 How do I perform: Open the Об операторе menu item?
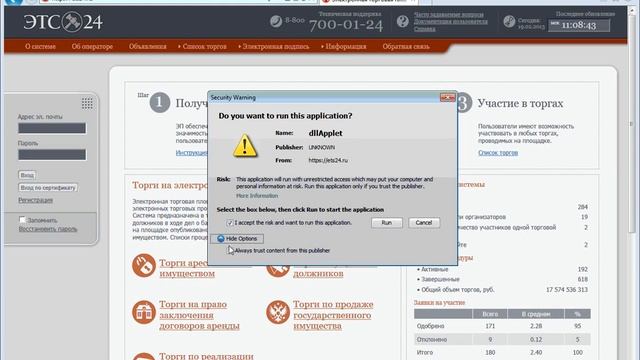point(92,47)
